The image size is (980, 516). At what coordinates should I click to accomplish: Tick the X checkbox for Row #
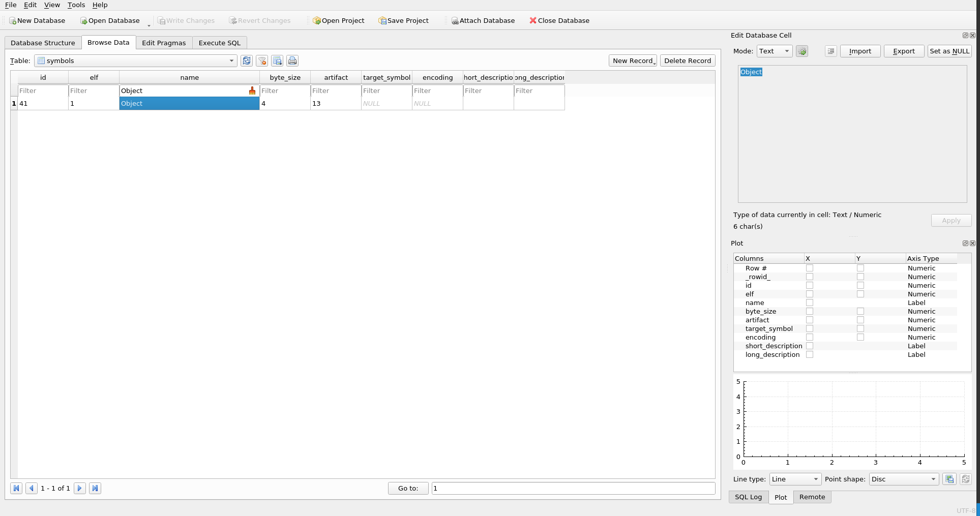[x=810, y=268]
